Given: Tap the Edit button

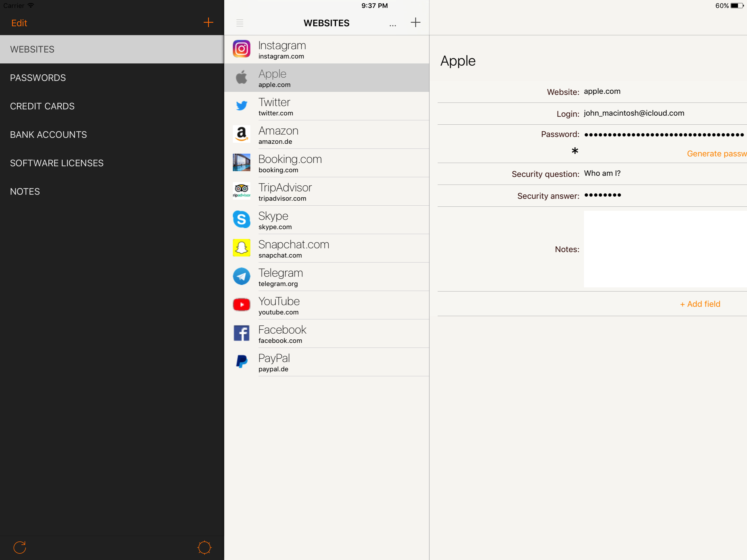Looking at the screenshot, I should tap(19, 23).
